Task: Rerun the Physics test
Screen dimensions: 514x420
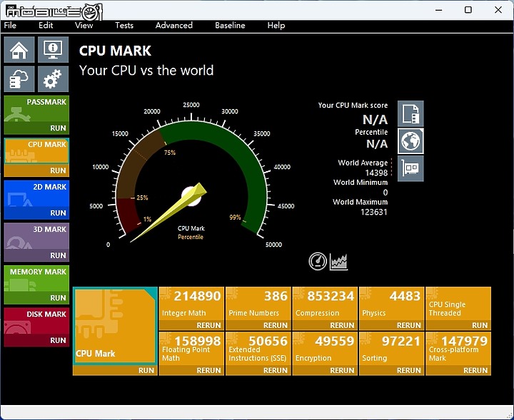Action: [409, 325]
